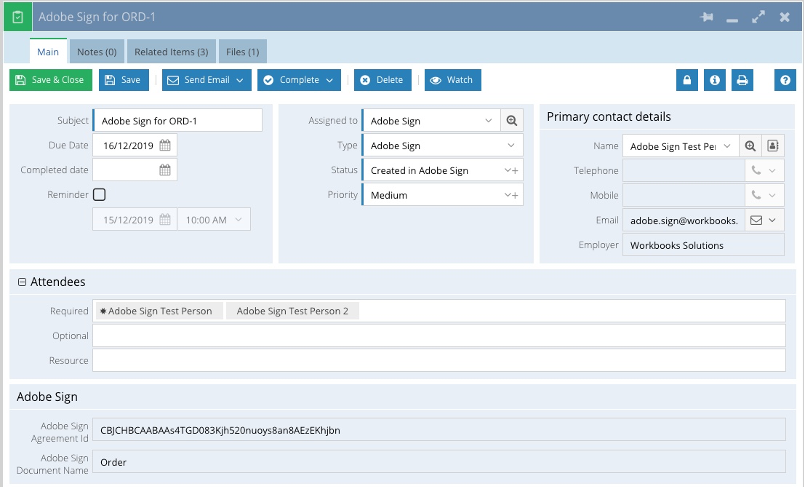Open the Mobile options dropdown arrow
The width and height of the screenshot is (804, 487).
(772, 195)
